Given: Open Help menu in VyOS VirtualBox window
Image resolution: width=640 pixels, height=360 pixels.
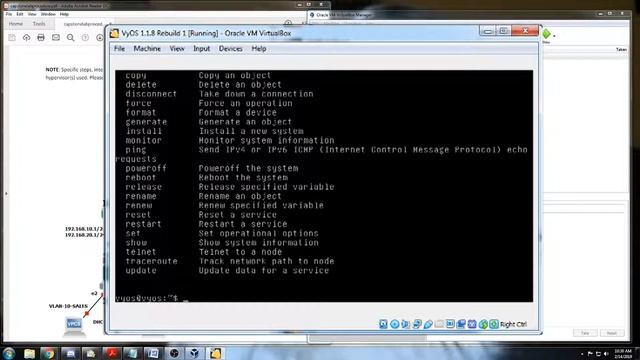Looking at the screenshot, I should [258, 49].
